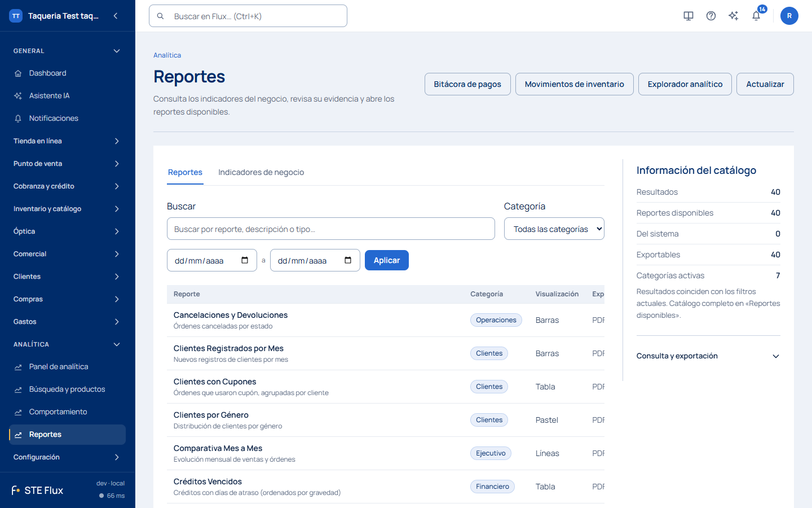Click the presentation screen icon in header
The width and height of the screenshot is (812, 508).
coord(689,16)
